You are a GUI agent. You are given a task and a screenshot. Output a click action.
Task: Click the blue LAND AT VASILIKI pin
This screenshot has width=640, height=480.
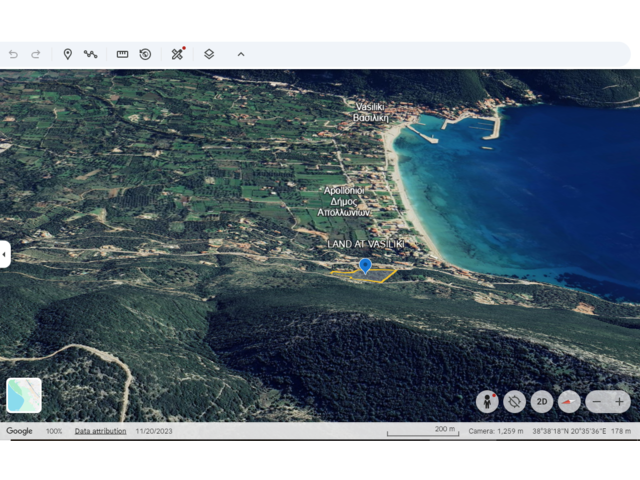365,265
